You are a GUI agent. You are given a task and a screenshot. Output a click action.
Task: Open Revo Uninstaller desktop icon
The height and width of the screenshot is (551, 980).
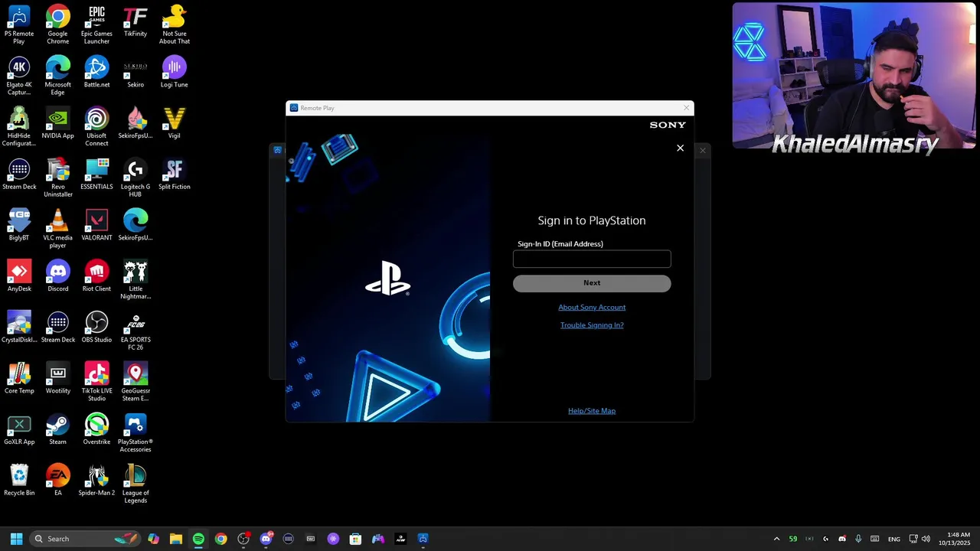[x=57, y=178]
